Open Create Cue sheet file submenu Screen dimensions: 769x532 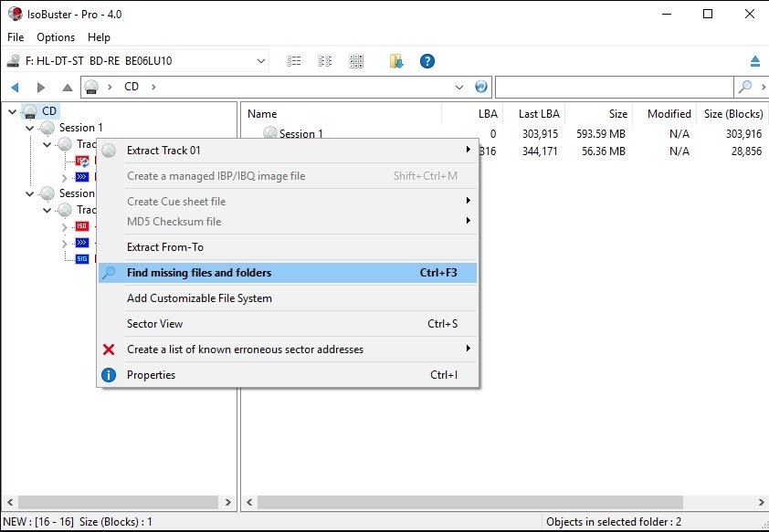(x=288, y=202)
